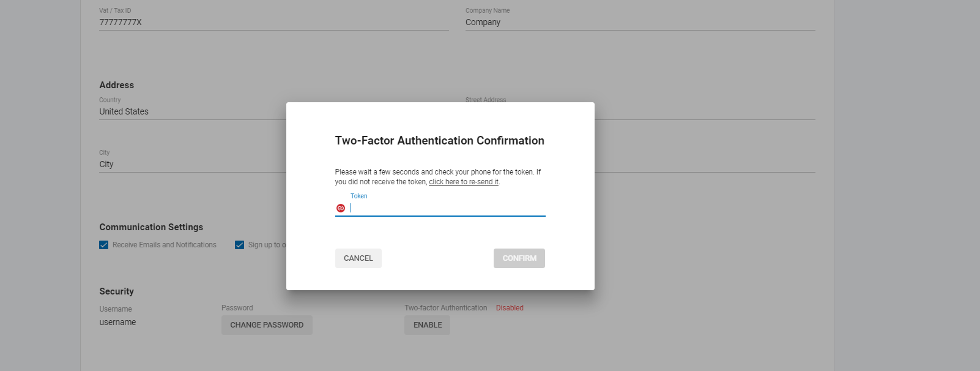Click into the Company Name field

pyautogui.click(x=639, y=23)
